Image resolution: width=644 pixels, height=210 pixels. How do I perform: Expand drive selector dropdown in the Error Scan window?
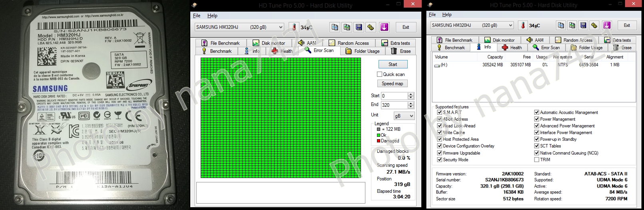[281, 27]
